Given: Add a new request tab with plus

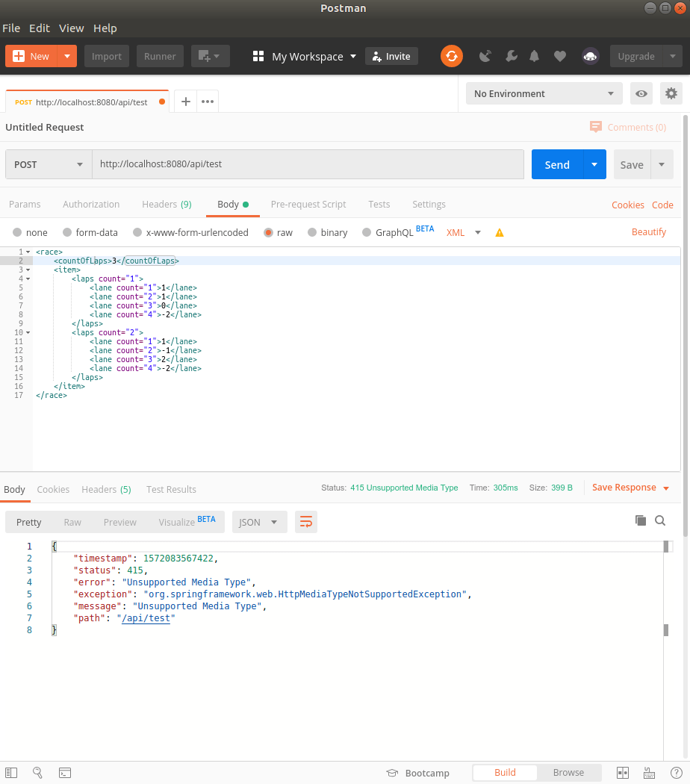Looking at the screenshot, I should point(185,102).
